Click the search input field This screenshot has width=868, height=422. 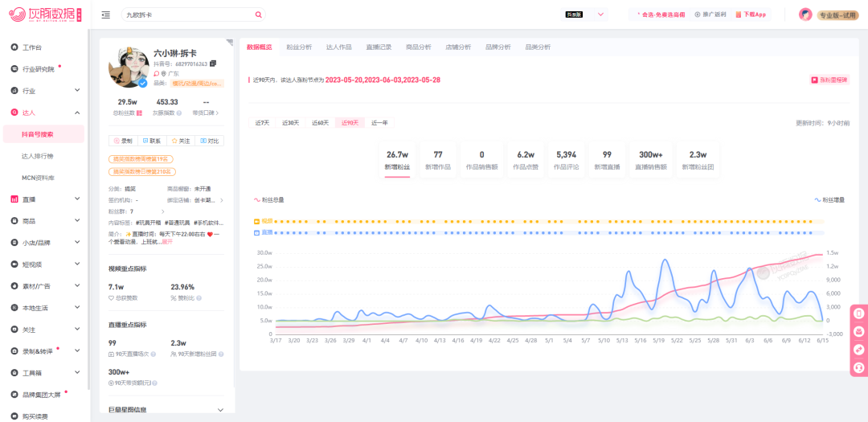coord(188,15)
